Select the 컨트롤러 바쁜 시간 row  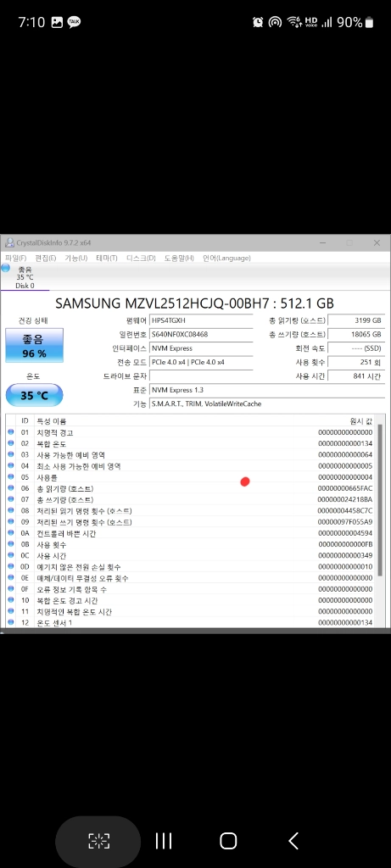click(x=191, y=533)
